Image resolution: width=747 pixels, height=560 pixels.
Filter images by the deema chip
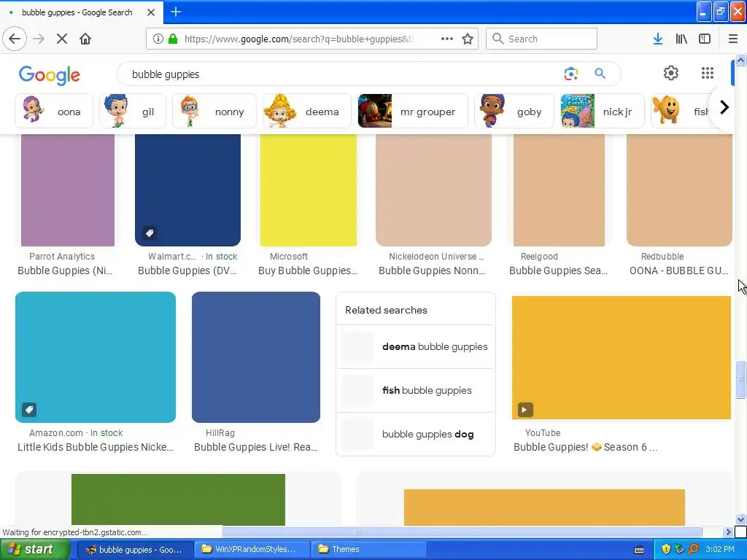[x=307, y=112]
